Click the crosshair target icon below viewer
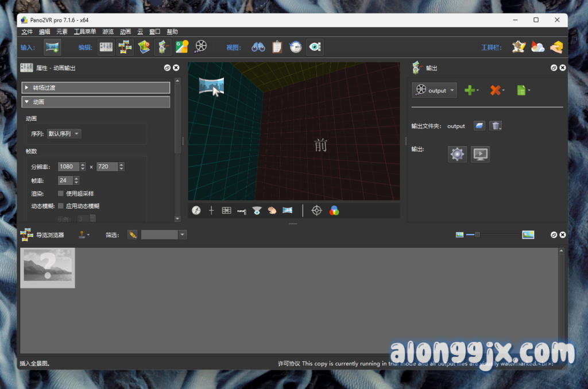 point(316,211)
